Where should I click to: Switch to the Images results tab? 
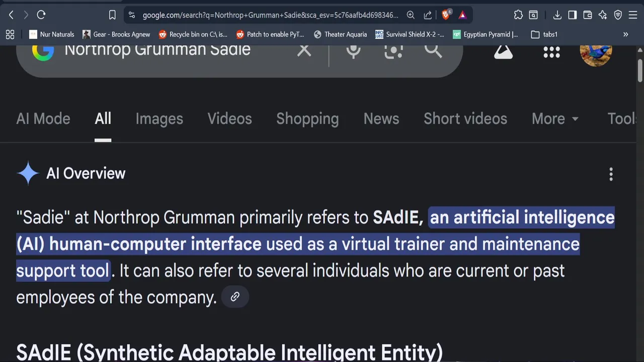coord(159,119)
